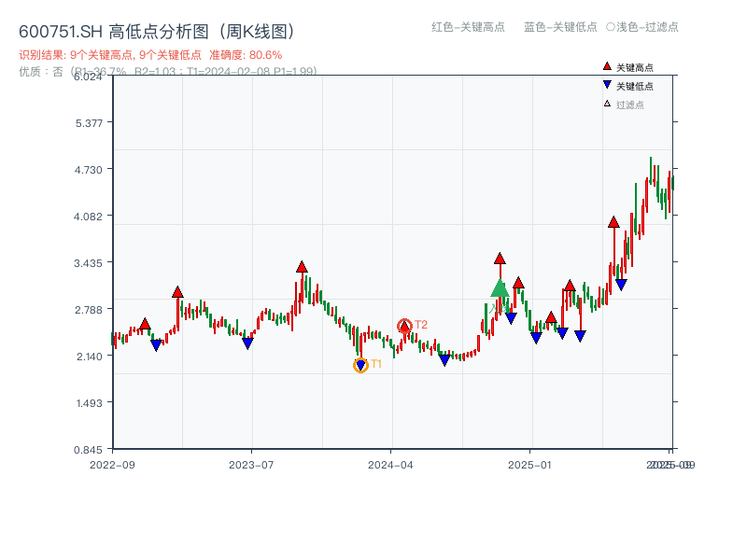Toggle the 浅色-过滤点 legend item
The image size is (747, 560).
point(644,28)
